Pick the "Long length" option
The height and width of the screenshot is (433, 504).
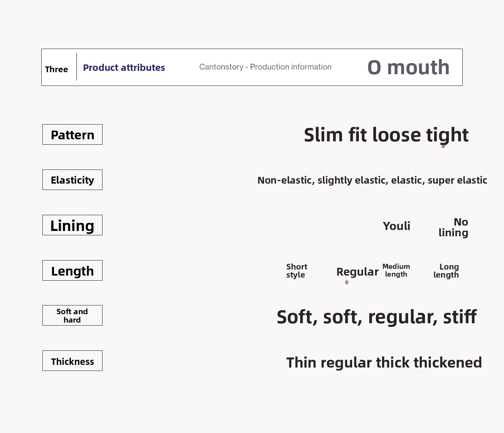point(446,271)
